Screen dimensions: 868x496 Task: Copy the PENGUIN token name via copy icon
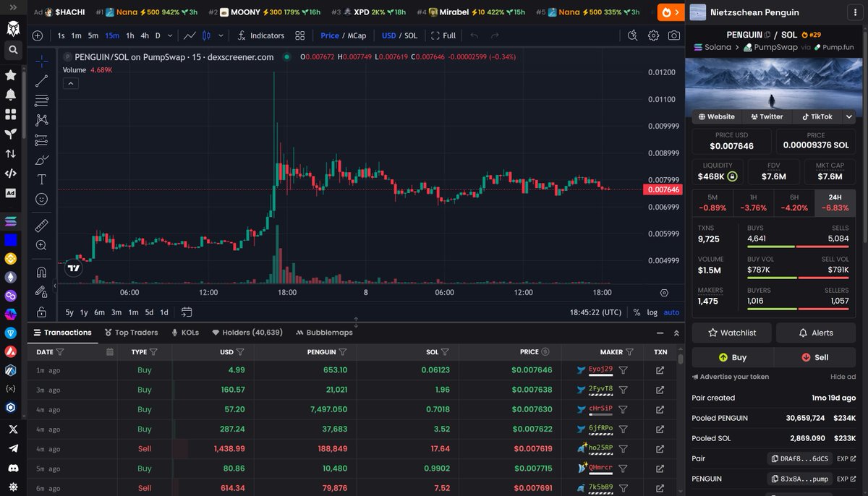767,35
